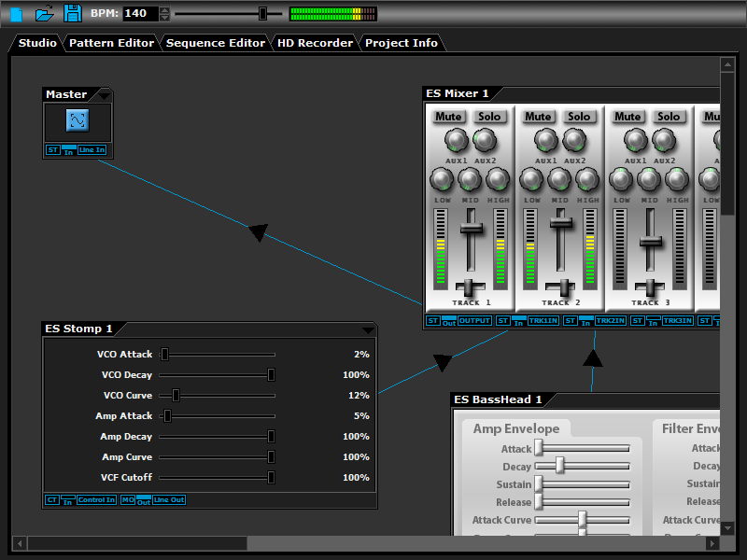Solo Track 2 in ES Mixer
The height and width of the screenshot is (560, 747).
(579, 117)
